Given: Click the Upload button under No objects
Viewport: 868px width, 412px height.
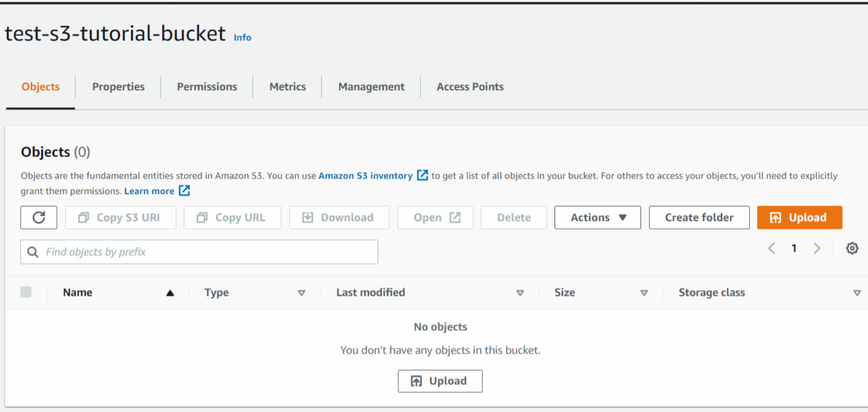Looking at the screenshot, I should click(440, 381).
